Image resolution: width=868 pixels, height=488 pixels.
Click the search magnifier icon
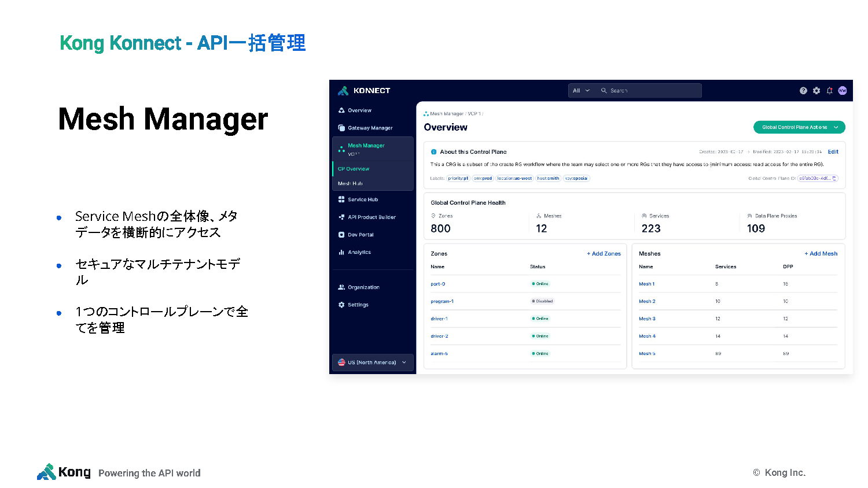(x=604, y=91)
